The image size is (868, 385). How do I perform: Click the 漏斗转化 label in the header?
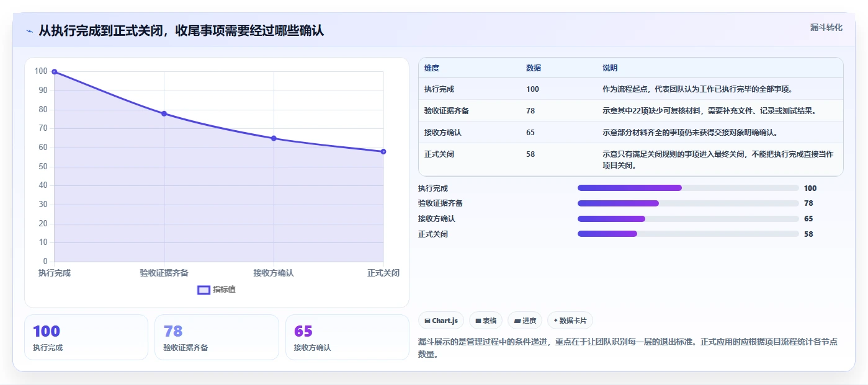pos(826,27)
